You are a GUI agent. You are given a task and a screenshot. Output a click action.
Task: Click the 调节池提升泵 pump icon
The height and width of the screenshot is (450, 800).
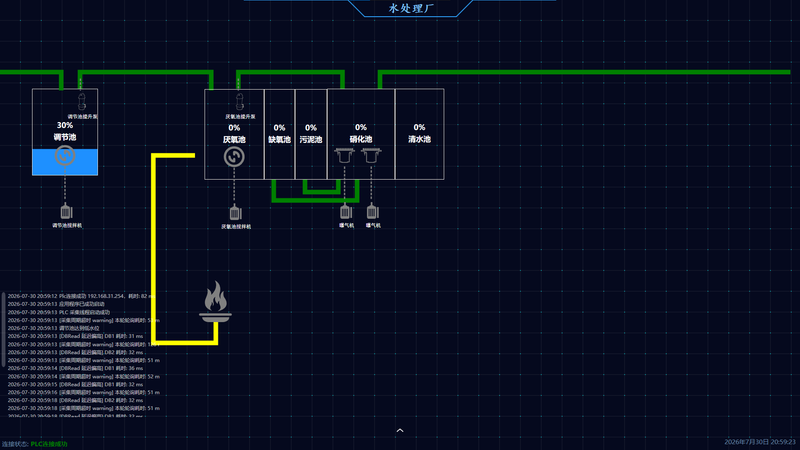click(82, 102)
